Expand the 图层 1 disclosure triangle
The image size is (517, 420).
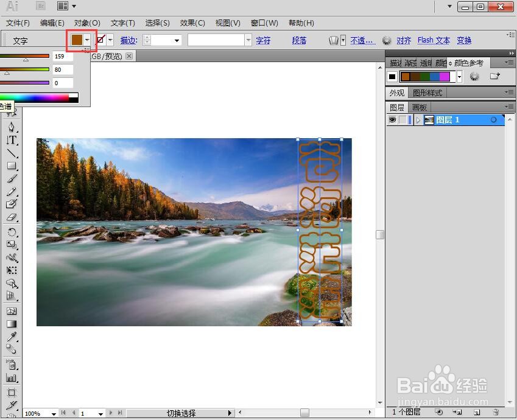(x=418, y=120)
